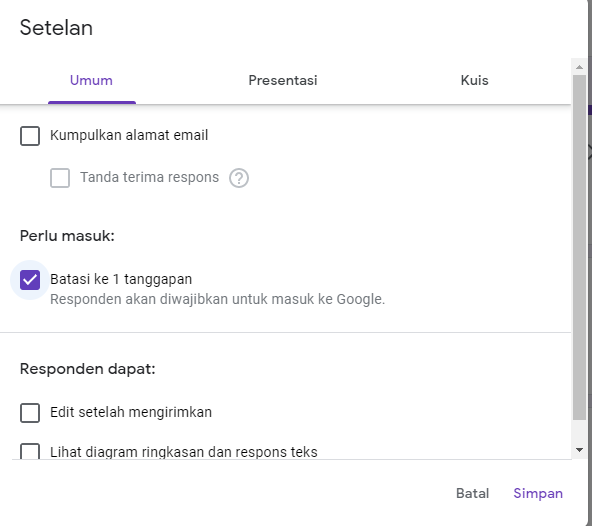The image size is (592, 526).
Task: Select the Umum tab
Action: (91, 80)
